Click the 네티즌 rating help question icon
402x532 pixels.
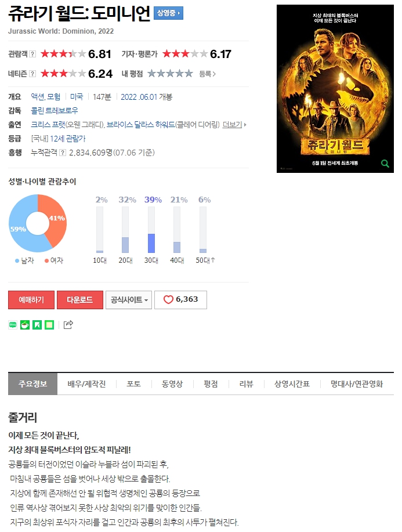click(x=32, y=74)
